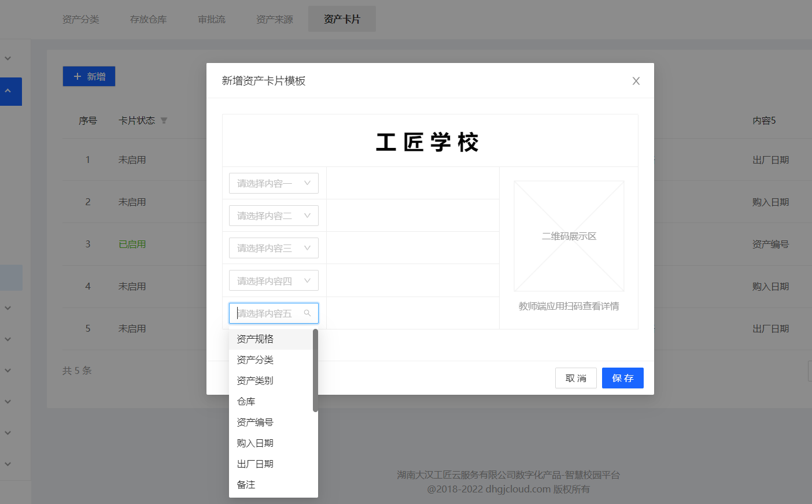
Task: Close the 新增资产卡片模板 dialog
Action: point(636,81)
